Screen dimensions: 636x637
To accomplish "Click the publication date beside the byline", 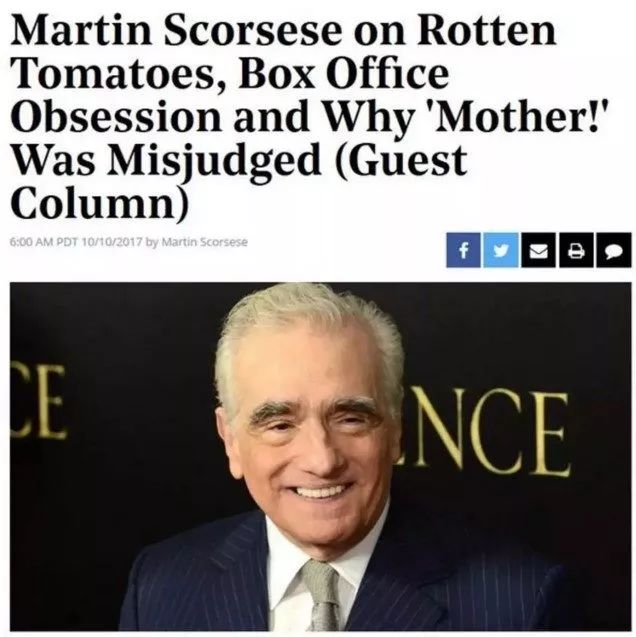I will click(112, 242).
